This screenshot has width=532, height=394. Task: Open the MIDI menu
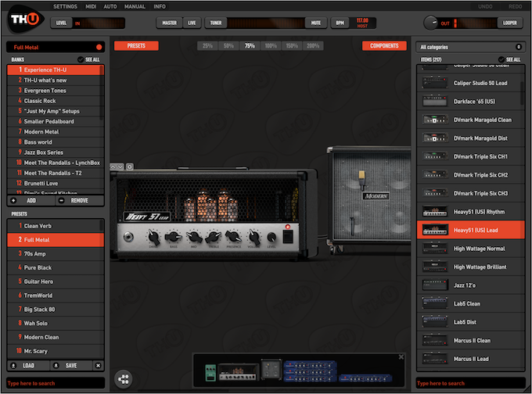pyautogui.click(x=91, y=6)
